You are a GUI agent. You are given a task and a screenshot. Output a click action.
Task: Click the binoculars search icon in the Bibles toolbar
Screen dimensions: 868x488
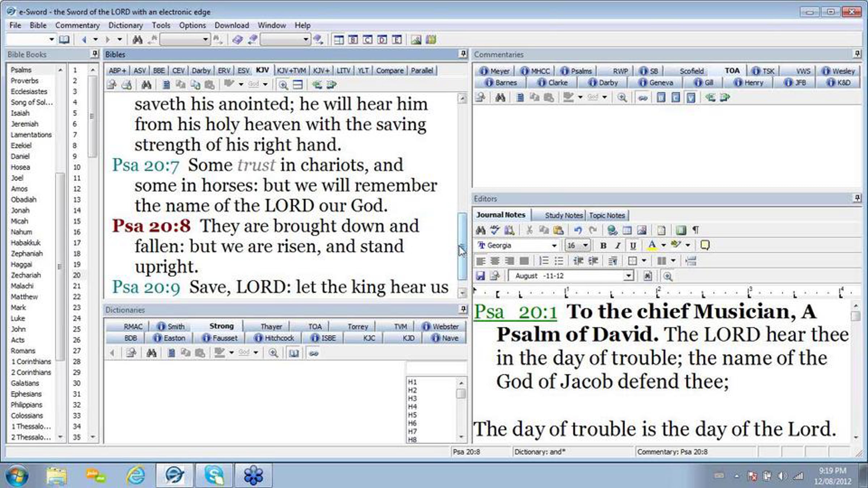coord(146,85)
